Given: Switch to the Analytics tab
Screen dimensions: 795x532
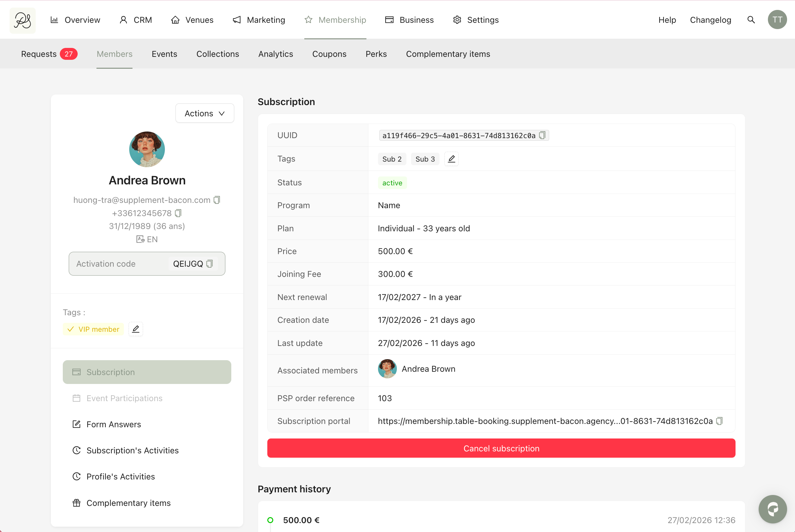Looking at the screenshot, I should 276,54.
